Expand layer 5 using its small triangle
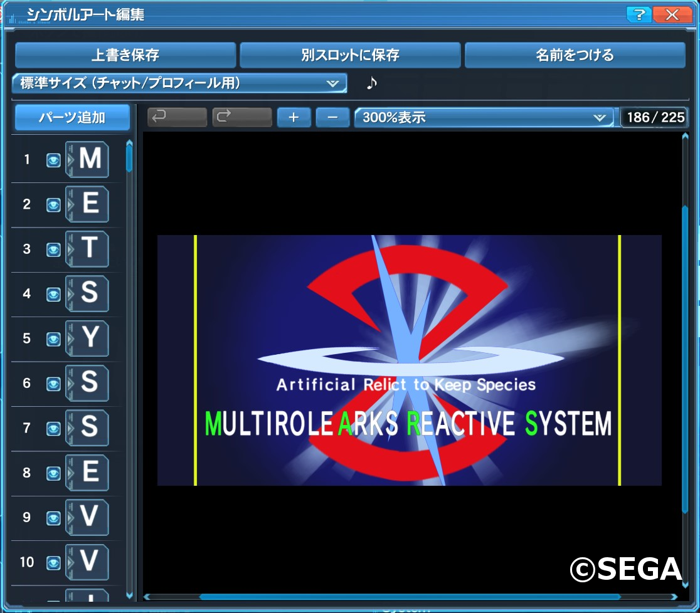Screen dimensions: 700x613 click(70, 338)
